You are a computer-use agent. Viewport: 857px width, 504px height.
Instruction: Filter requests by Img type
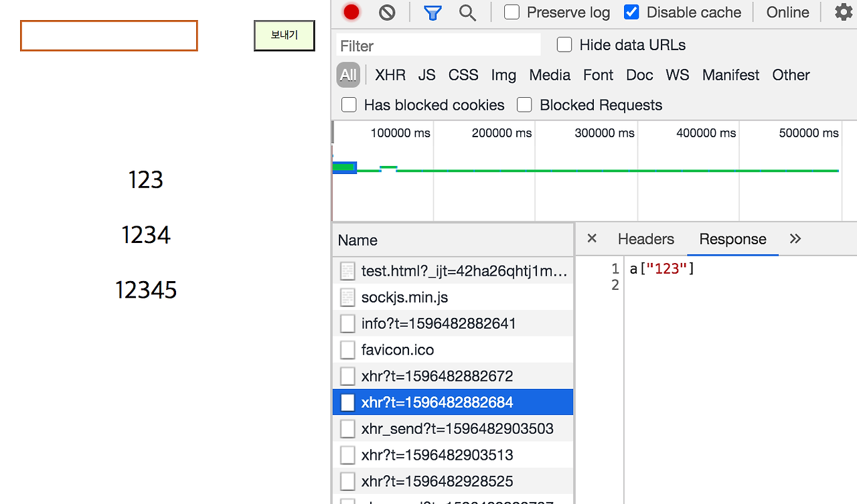[503, 75]
